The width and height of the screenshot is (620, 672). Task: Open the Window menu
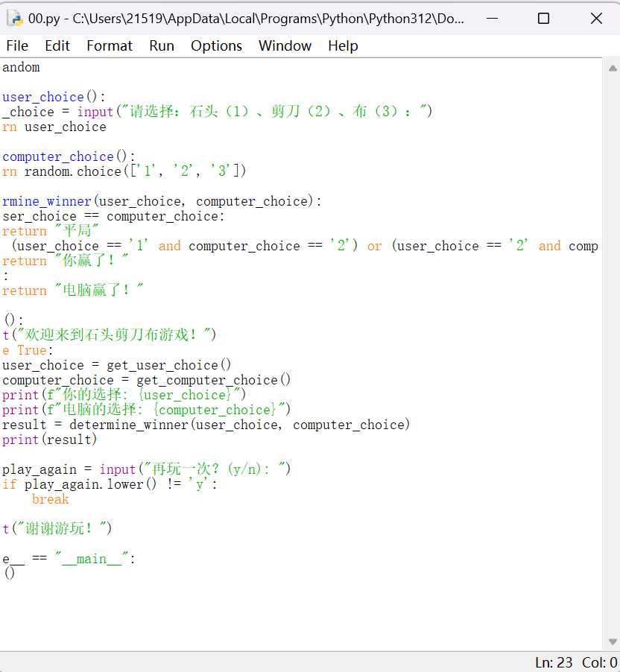(x=285, y=45)
